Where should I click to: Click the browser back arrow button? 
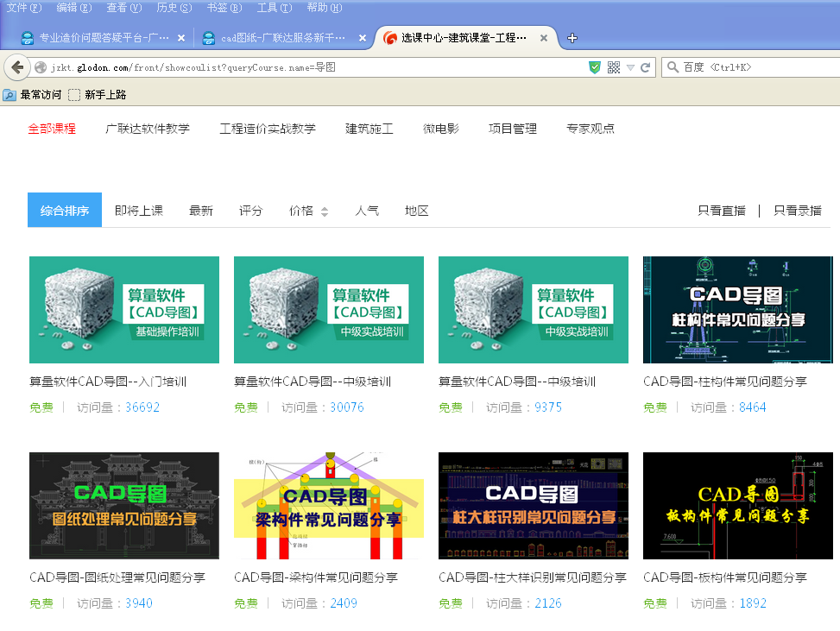pos(16,67)
